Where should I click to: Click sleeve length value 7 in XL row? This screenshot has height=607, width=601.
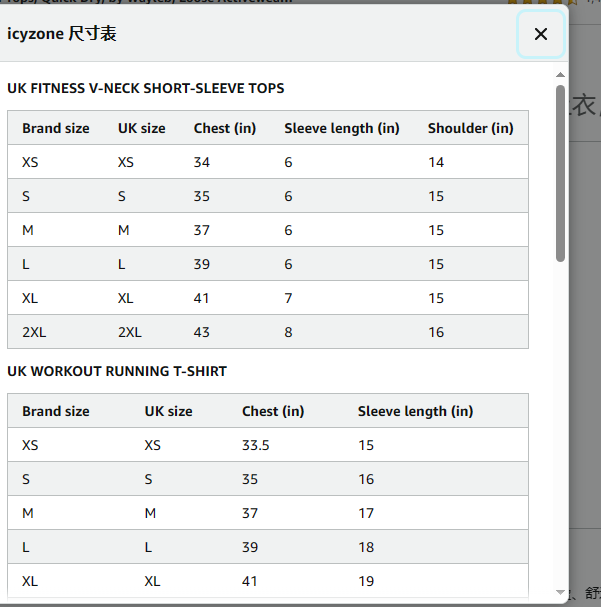pos(288,298)
